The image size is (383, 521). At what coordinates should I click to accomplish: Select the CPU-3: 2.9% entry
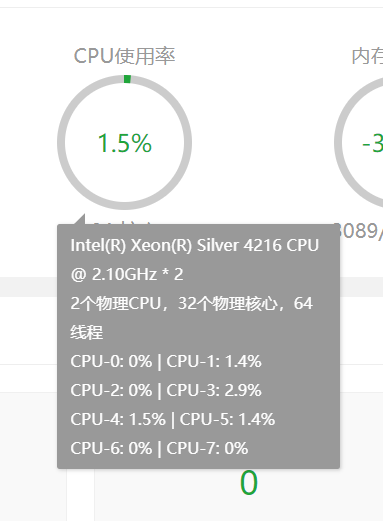[214, 391]
